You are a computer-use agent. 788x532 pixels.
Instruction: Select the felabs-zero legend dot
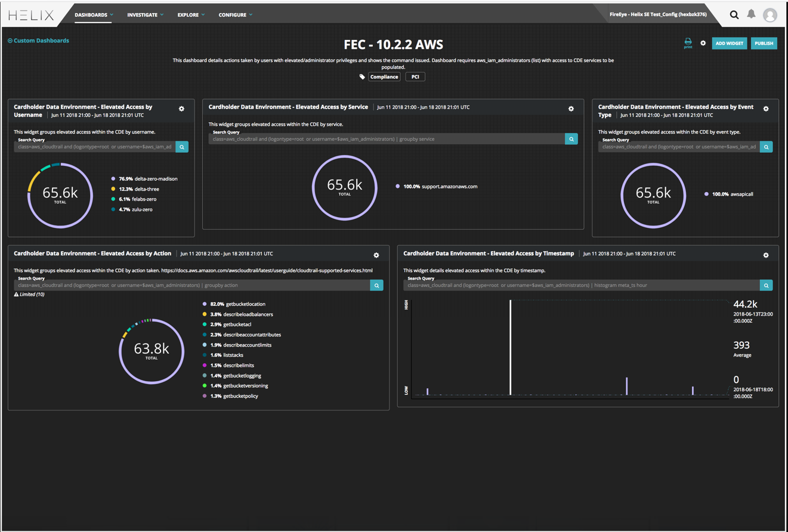[x=113, y=199]
